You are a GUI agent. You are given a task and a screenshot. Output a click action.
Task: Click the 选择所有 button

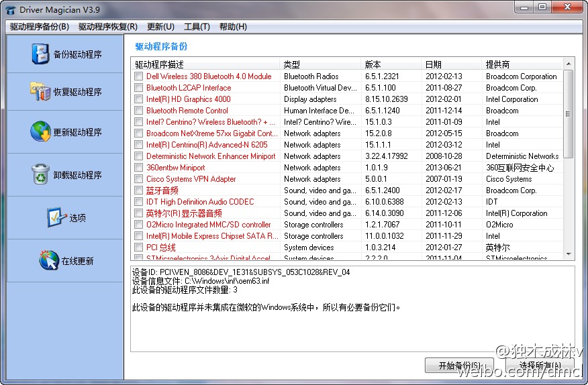(540, 365)
